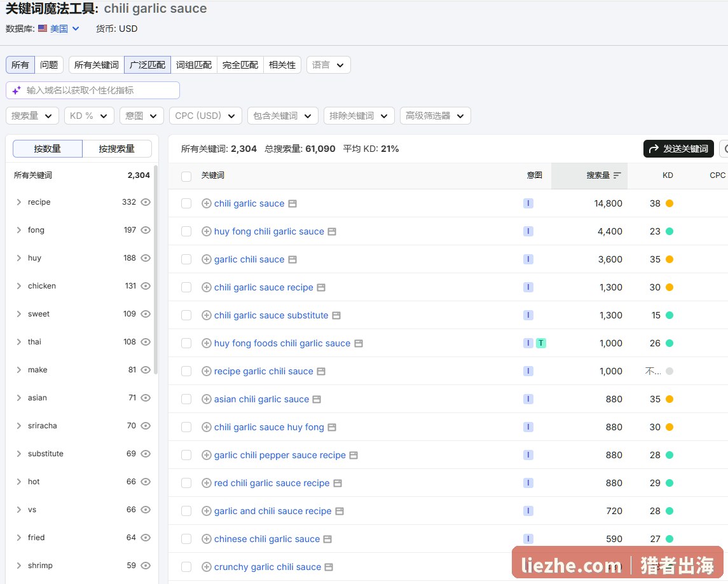This screenshot has height=584, width=728.
Task: Click the plus icon beside 'asian chili garlic sauce'
Action: (x=207, y=399)
